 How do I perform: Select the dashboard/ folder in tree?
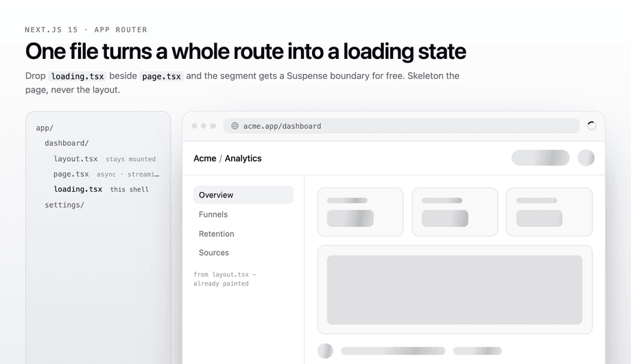pyautogui.click(x=67, y=143)
